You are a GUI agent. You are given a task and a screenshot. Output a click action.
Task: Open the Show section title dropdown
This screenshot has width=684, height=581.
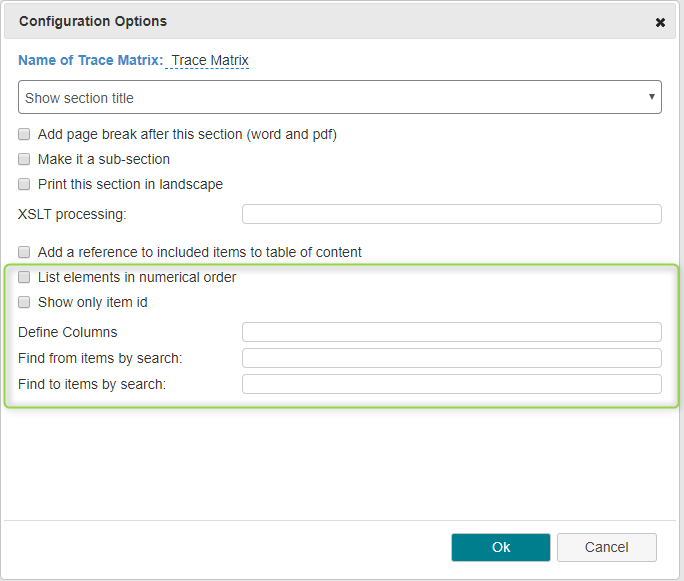(x=340, y=97)
